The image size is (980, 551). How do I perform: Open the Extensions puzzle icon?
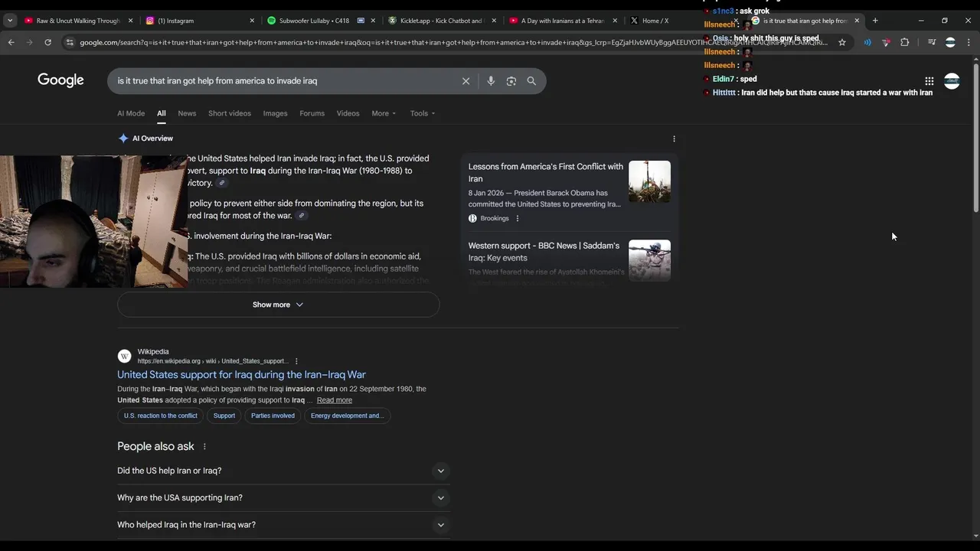(905, 42)
